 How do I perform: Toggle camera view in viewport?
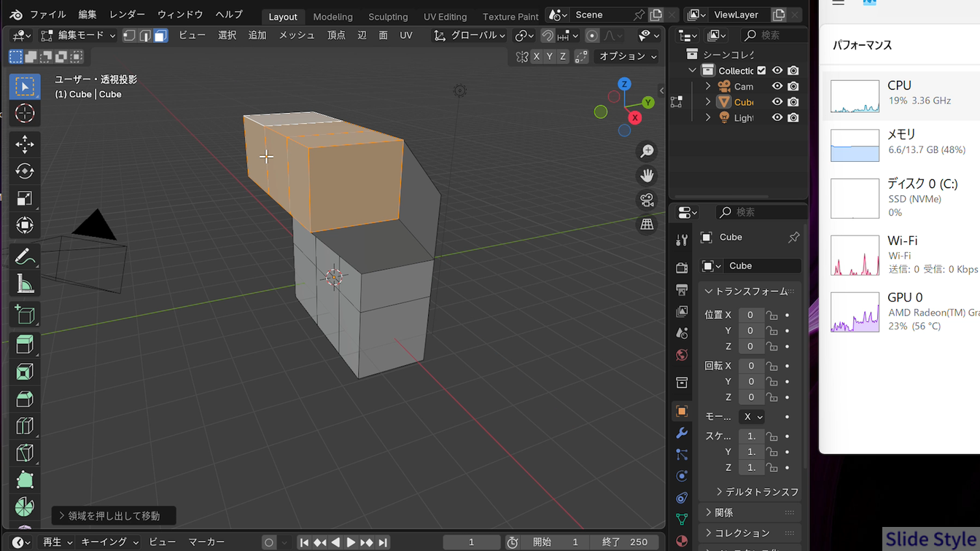click(647, 200)
